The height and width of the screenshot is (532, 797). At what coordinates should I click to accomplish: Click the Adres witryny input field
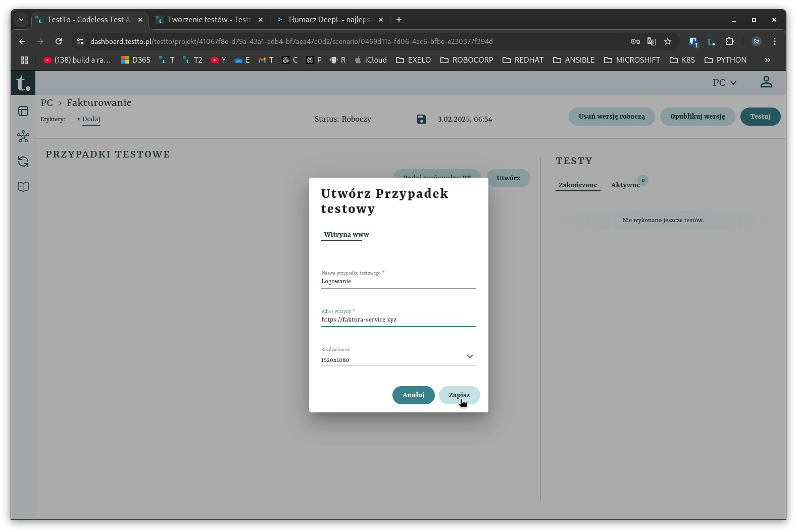(x=398, y=320)
